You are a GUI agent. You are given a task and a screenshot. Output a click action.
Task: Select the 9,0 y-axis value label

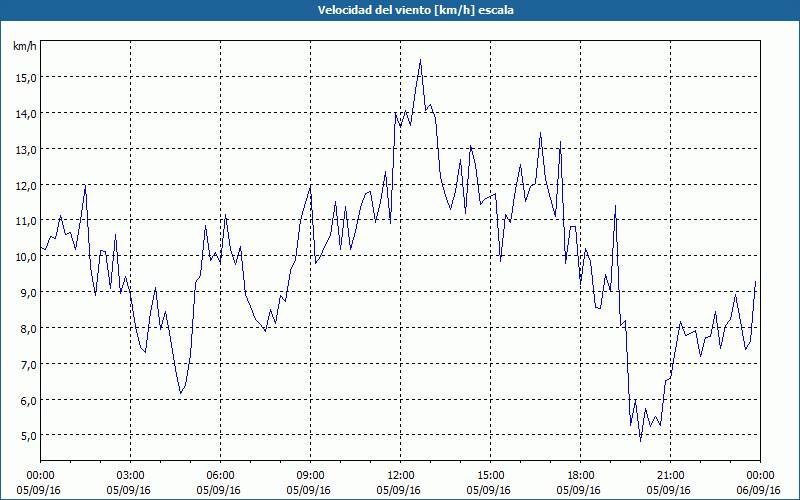[28, 293]
